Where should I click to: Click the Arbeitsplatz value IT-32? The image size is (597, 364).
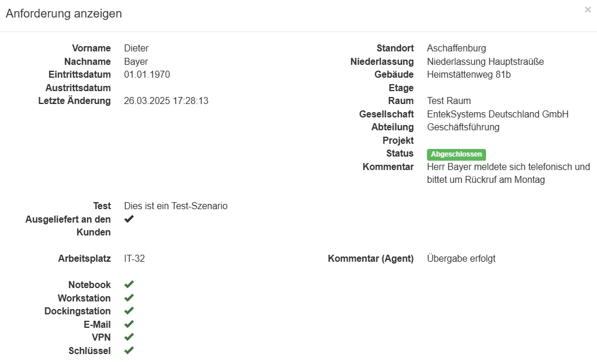[x=134, y=258]
